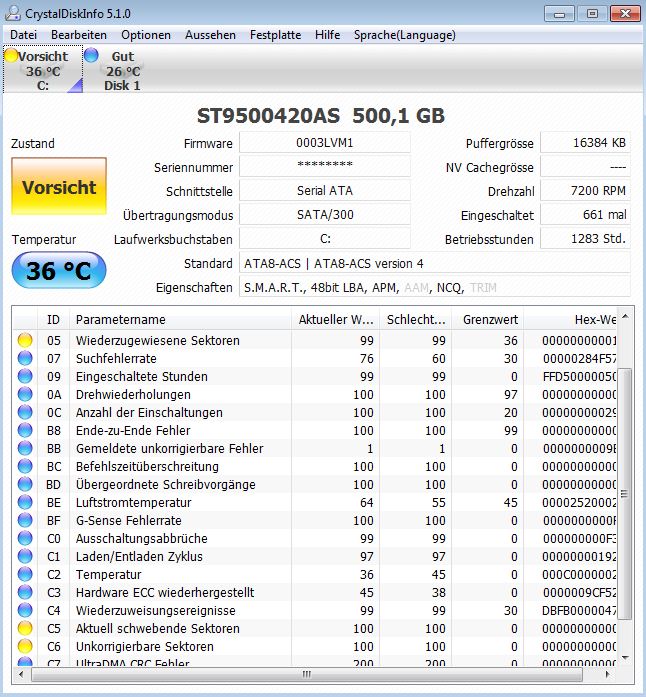Click the blue status icon for G-Sense Fehlerrate

click(x=25, y=521)
